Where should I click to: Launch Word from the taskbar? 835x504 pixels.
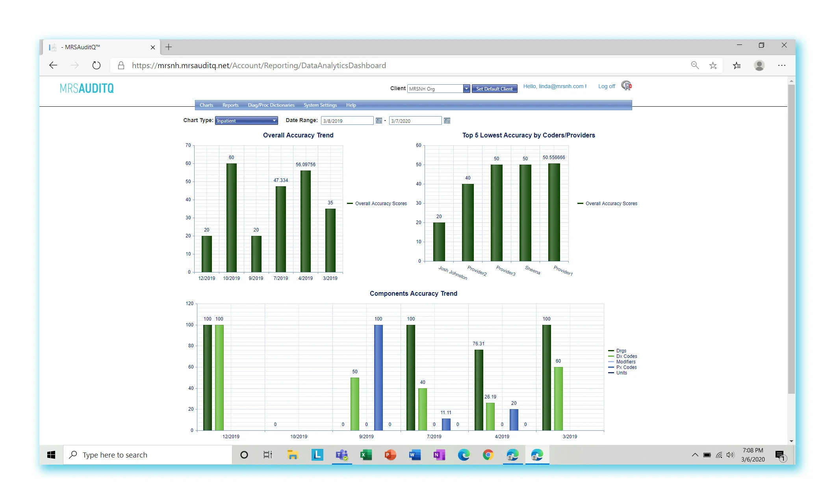(415, 455)
